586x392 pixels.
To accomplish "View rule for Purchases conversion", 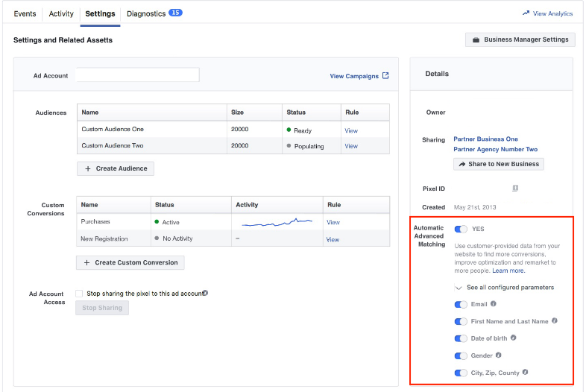I will click(x=333, y=222).
